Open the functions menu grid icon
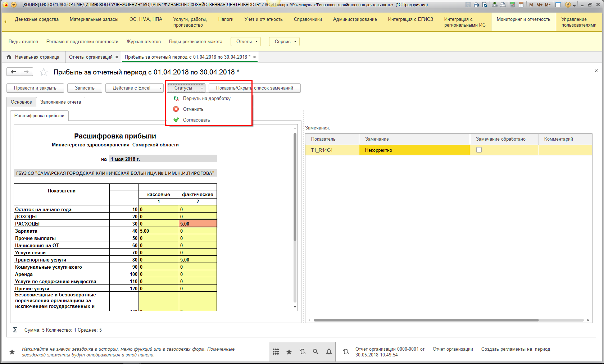 276,352
